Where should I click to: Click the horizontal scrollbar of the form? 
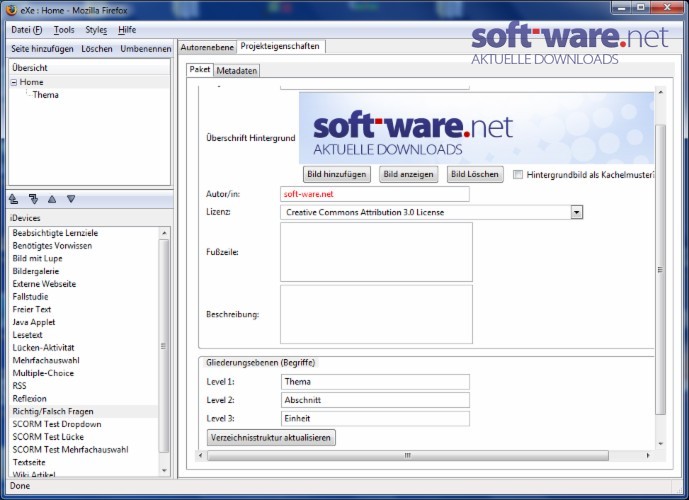pyautogui.click(x=408, y=456)
